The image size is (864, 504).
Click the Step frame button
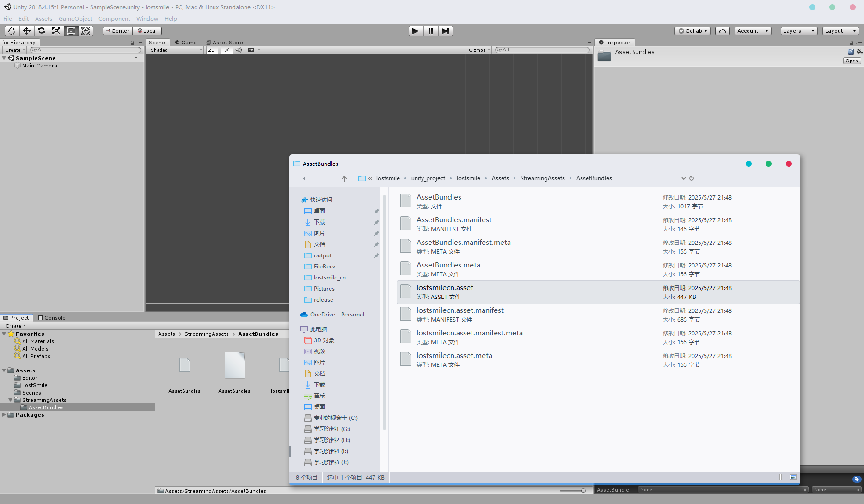445,31
